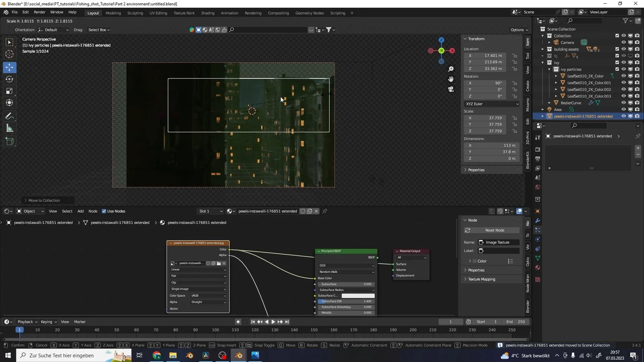Open the Slot 1 dropdown
644x362 pixels.
(x=210, y=211)
